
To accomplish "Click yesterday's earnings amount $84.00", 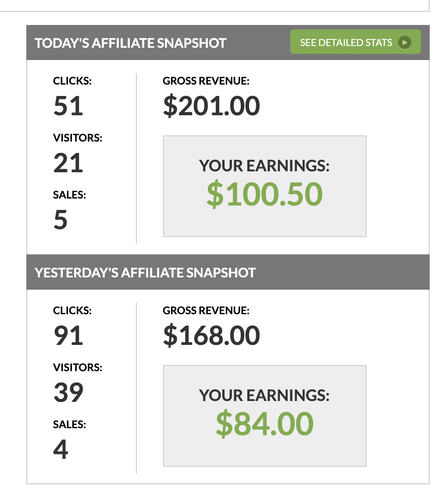I will point(264,424).
